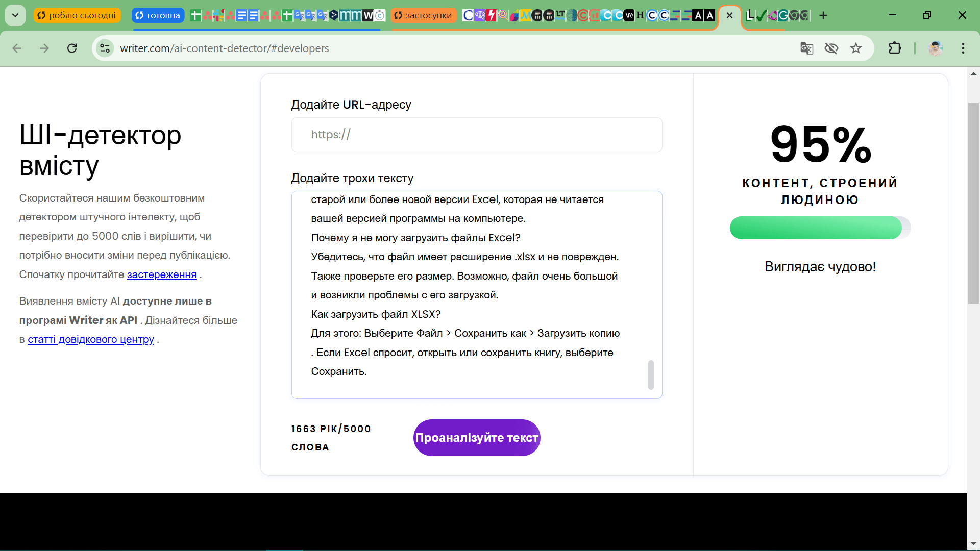Expand the 'застосунки' tab group

coord(424,15)
